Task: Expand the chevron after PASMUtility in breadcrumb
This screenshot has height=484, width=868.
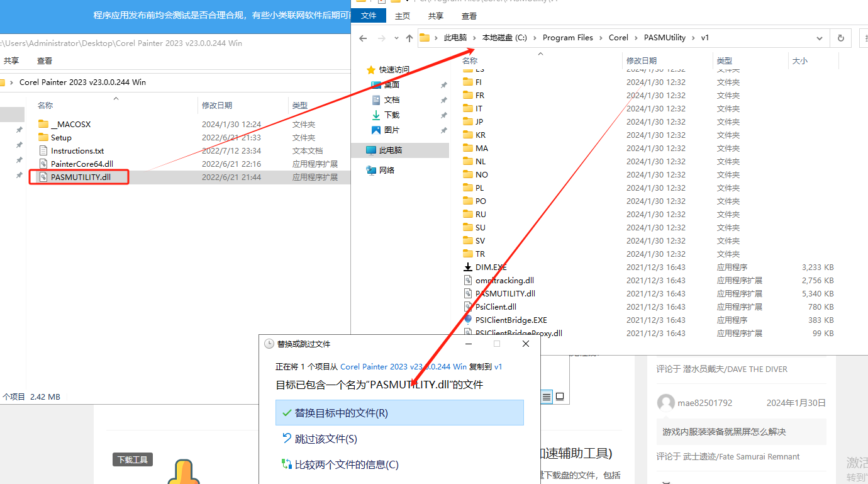Action: point(693,38)
